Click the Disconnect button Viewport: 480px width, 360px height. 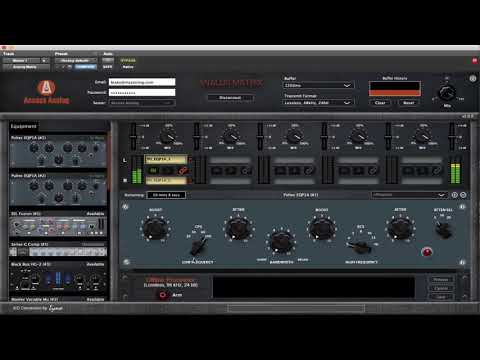click(x=230, y=98)
